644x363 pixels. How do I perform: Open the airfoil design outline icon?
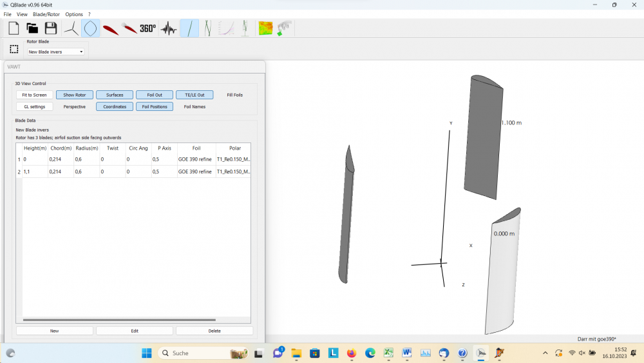coord(90,28)
